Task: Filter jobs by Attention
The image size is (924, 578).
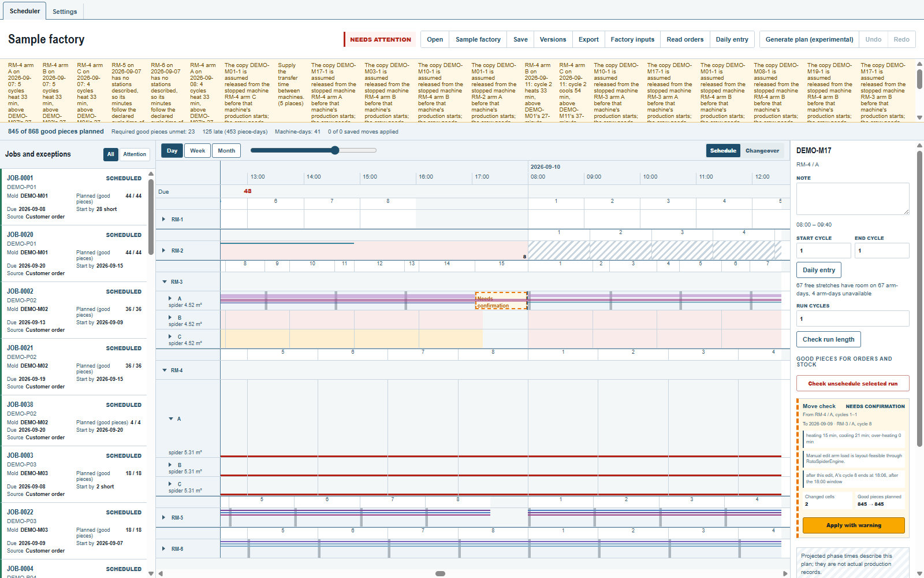Action: (135, 154)
